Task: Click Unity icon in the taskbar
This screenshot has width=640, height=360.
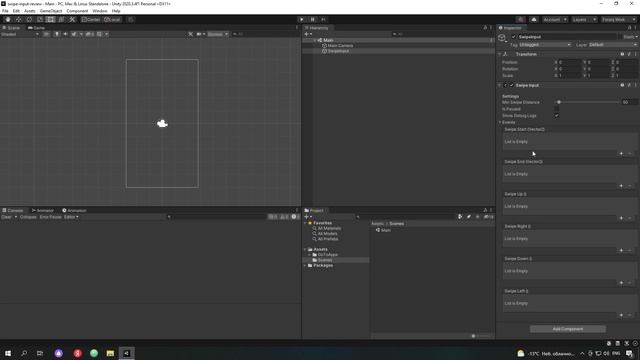Action: point(127,353)
